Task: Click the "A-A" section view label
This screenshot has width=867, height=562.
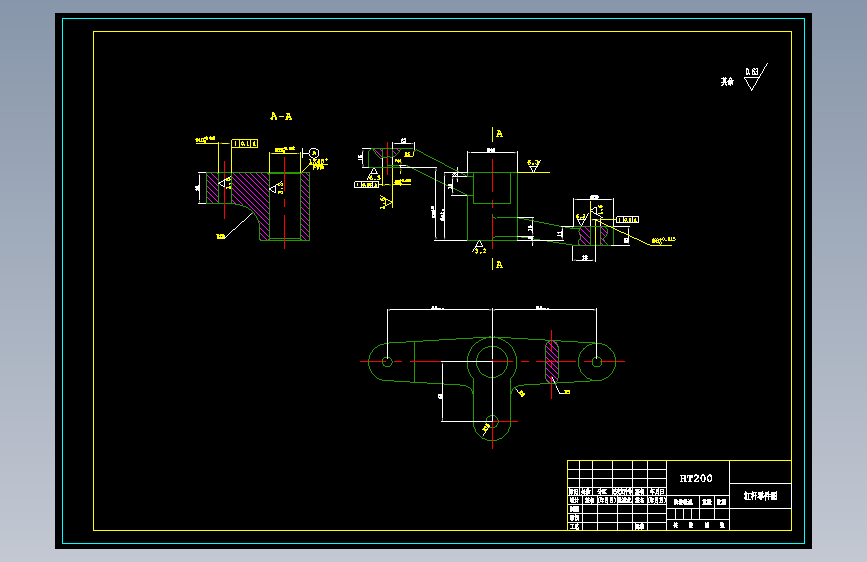Action: coord(281,116)
